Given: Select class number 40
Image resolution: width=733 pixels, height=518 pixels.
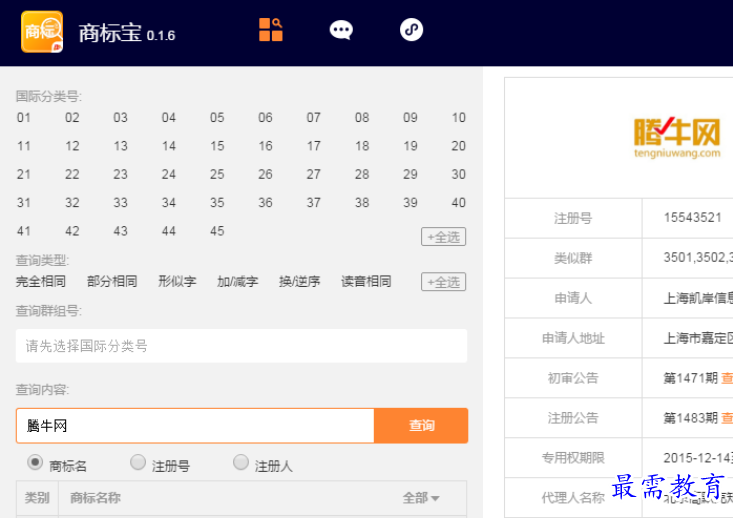Looking at the screenshot, I should coord(459,202).
